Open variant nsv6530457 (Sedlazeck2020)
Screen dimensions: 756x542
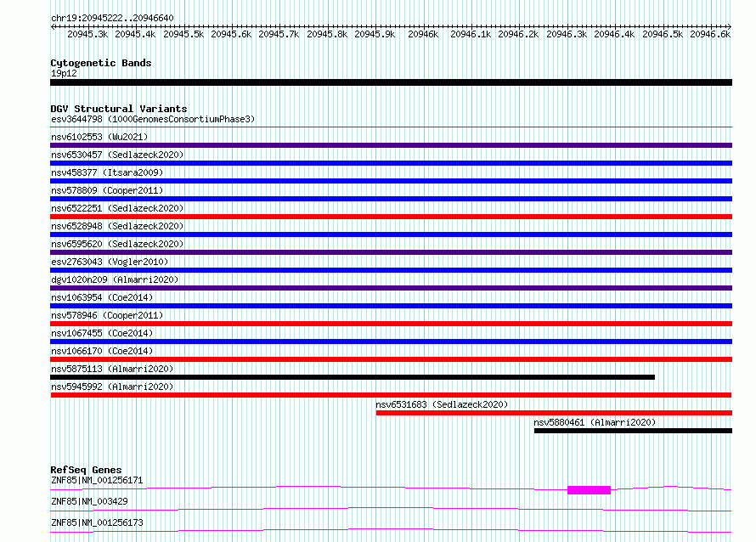(x=117, y=155)
